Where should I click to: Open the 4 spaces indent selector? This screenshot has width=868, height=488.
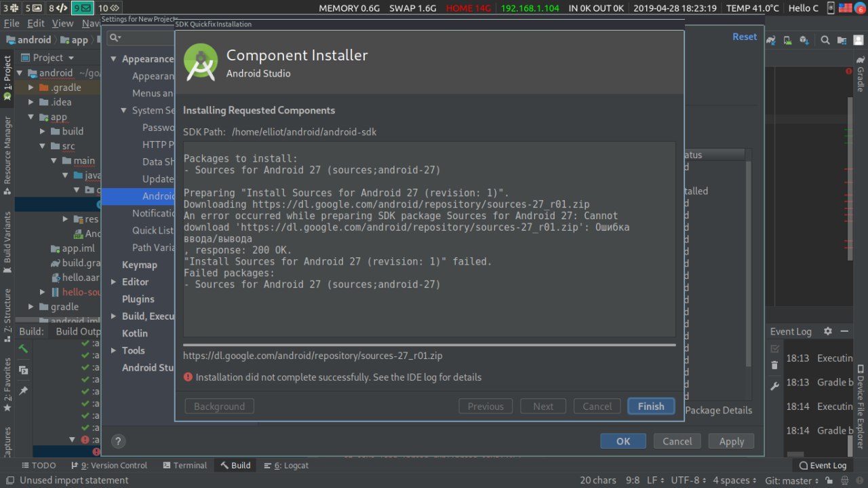click(x=734, y=480)
